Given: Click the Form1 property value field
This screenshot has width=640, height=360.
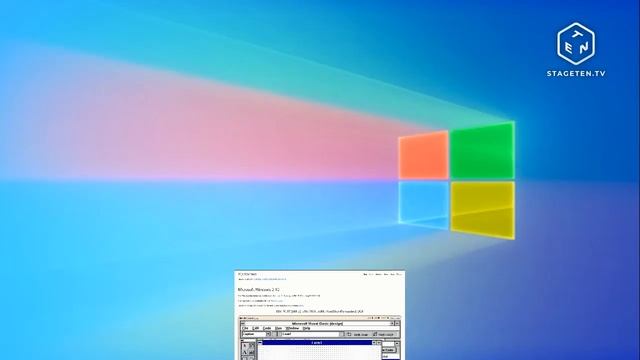Looking at the screenshot, I should pyautogui.click(x=310, y=334).
